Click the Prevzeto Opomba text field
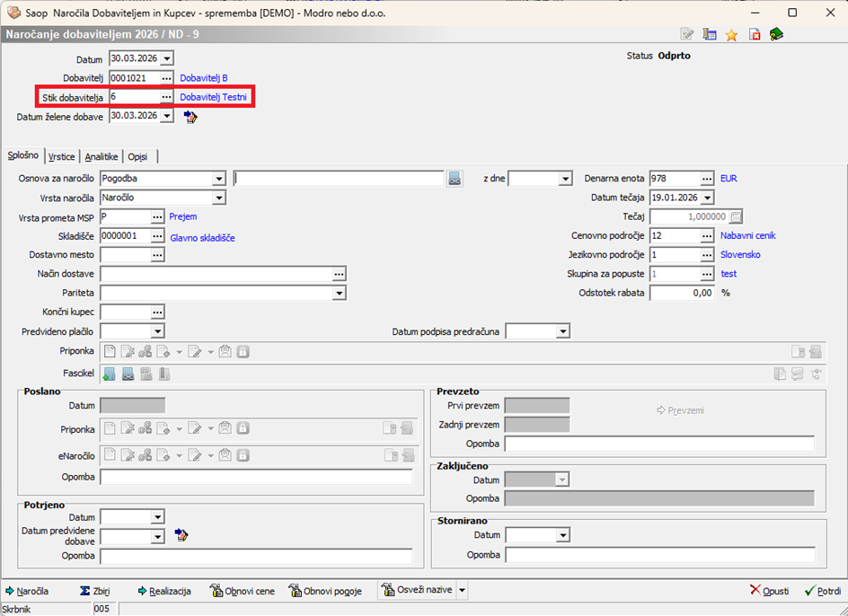The width and height of the screenshot is (848, 616). tap(659, 444)
